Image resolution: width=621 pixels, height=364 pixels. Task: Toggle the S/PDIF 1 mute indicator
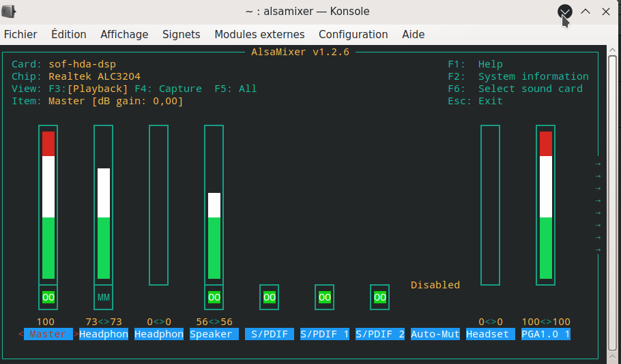(x=324, y=297)
